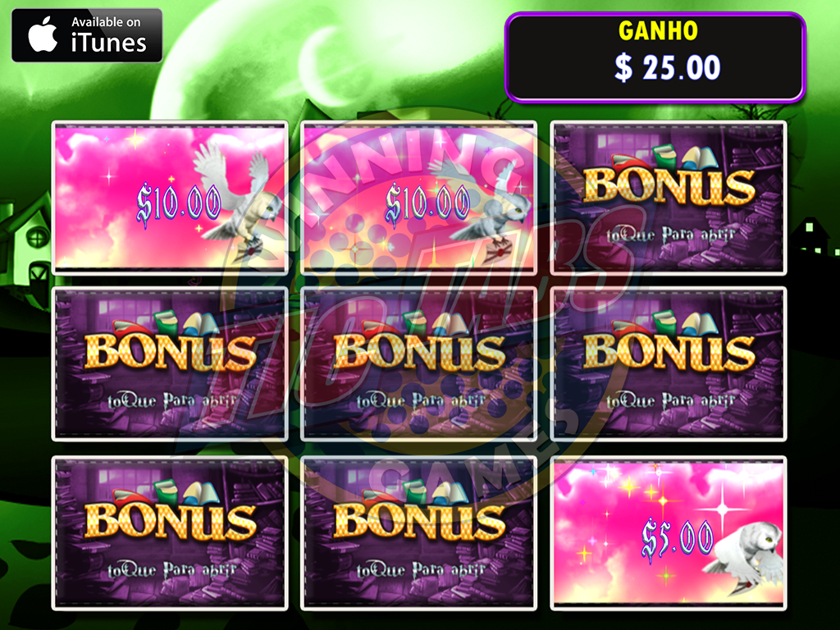Click the GANHO $ 25.00 winnings panel
The height and width of the screenshot is (630, 840).
(655, 57)
